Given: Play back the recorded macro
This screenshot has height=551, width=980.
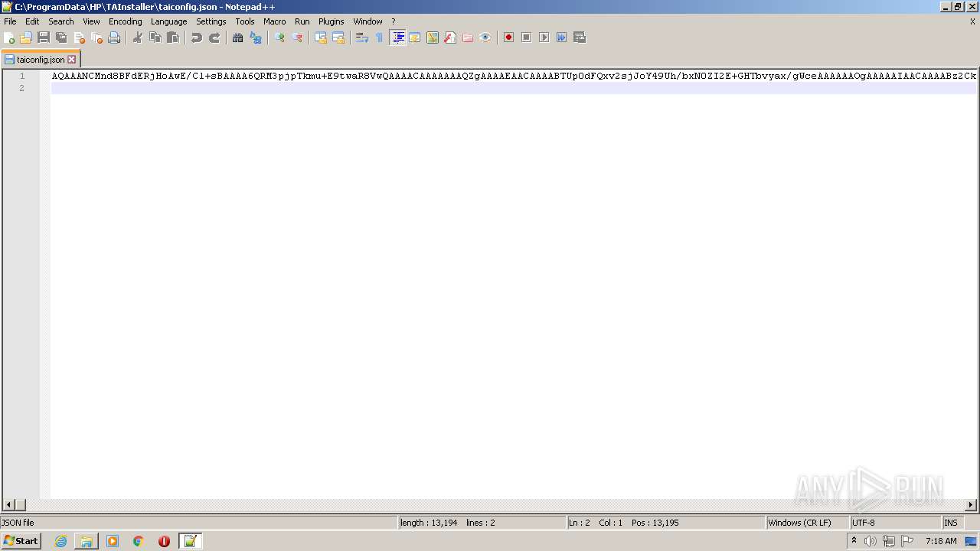Looking at the screenshot, I should point(544,37).
